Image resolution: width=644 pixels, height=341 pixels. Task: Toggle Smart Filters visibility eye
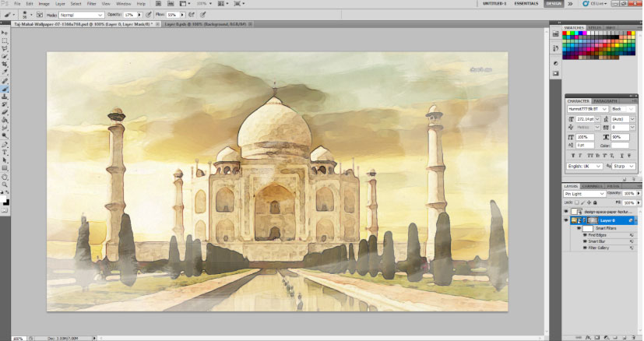(579, 228)
